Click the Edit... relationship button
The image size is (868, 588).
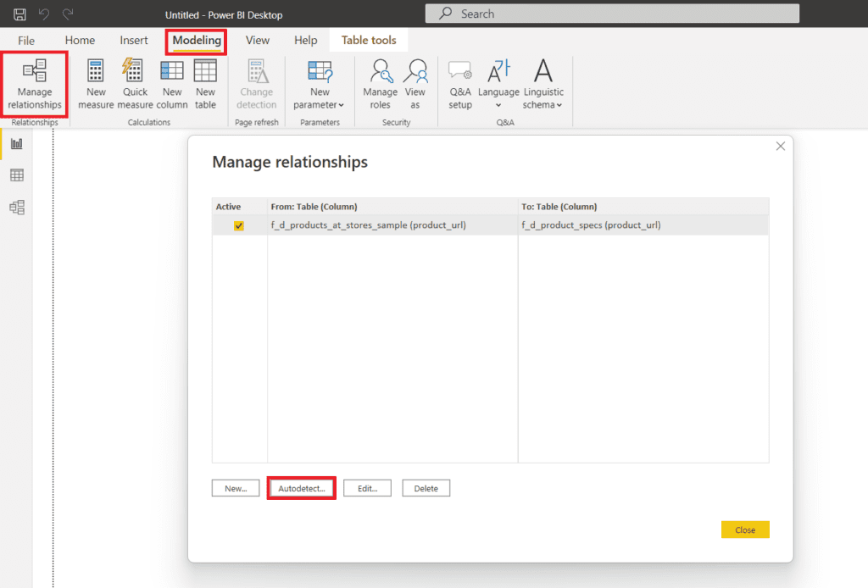(367, 488)
